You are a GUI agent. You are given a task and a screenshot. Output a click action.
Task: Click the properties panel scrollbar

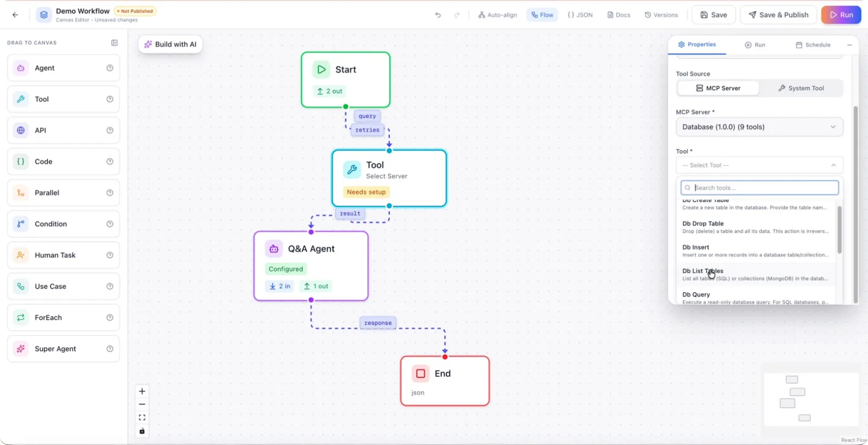pyautogui.click(x=856, y=204)
